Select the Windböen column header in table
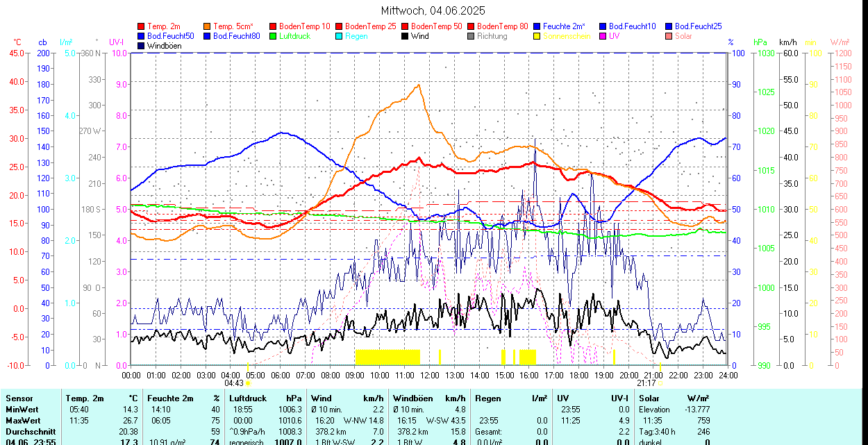The width and height of the screenshot is (868, 445). [x=412, y=398]
